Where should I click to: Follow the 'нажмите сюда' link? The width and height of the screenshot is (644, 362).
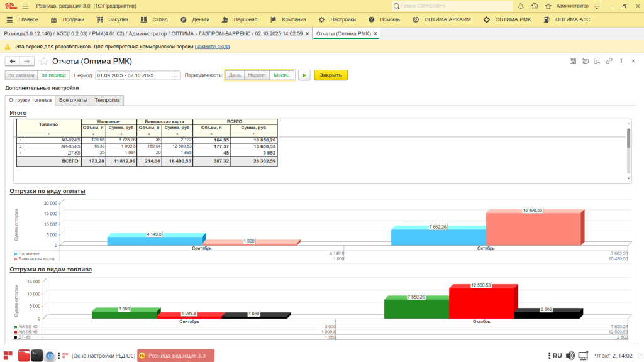click(x=212, y=47)
